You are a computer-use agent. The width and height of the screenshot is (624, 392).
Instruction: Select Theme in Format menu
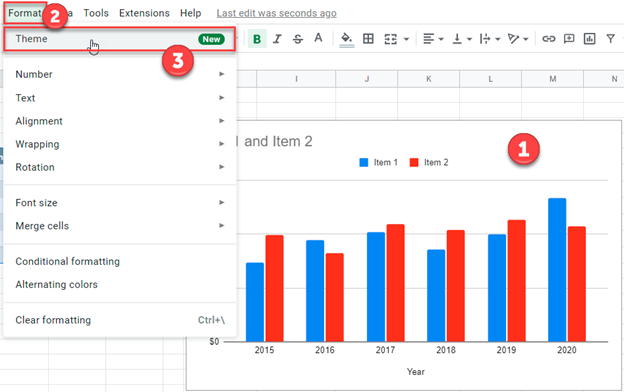[120, 39]
